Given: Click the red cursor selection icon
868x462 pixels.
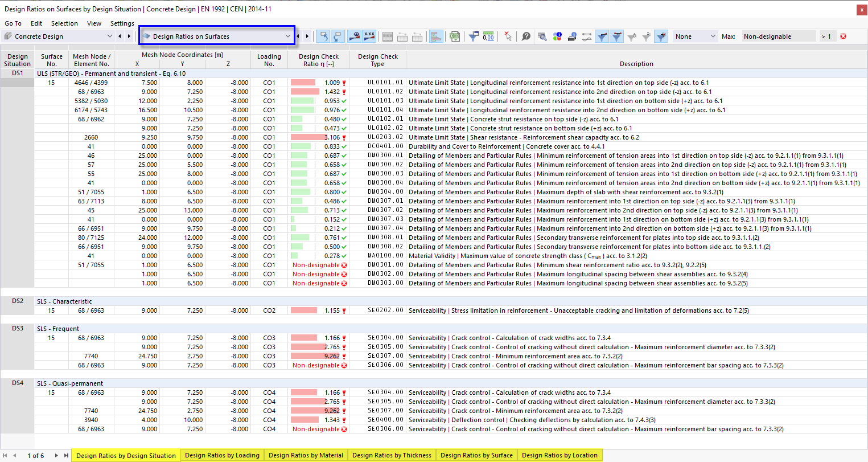Looking at the screenshot, I should point(508,36).
